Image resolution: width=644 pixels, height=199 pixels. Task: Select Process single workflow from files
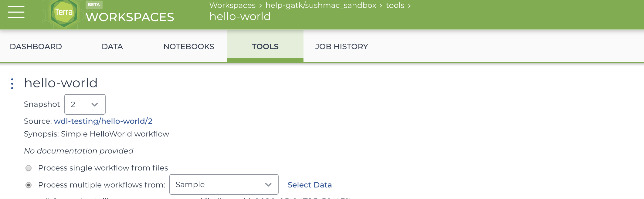tap(29, 168)
